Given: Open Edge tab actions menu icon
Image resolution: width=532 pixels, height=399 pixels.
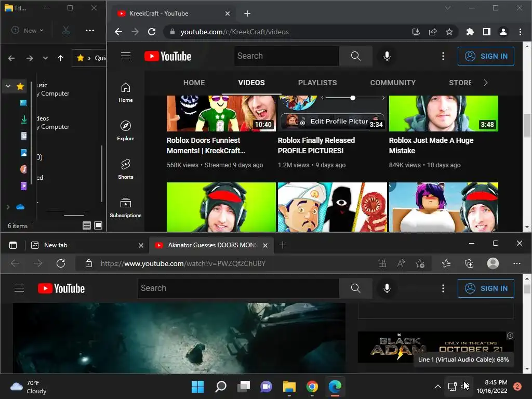Looking at the screenshot, I should [13, 245].
